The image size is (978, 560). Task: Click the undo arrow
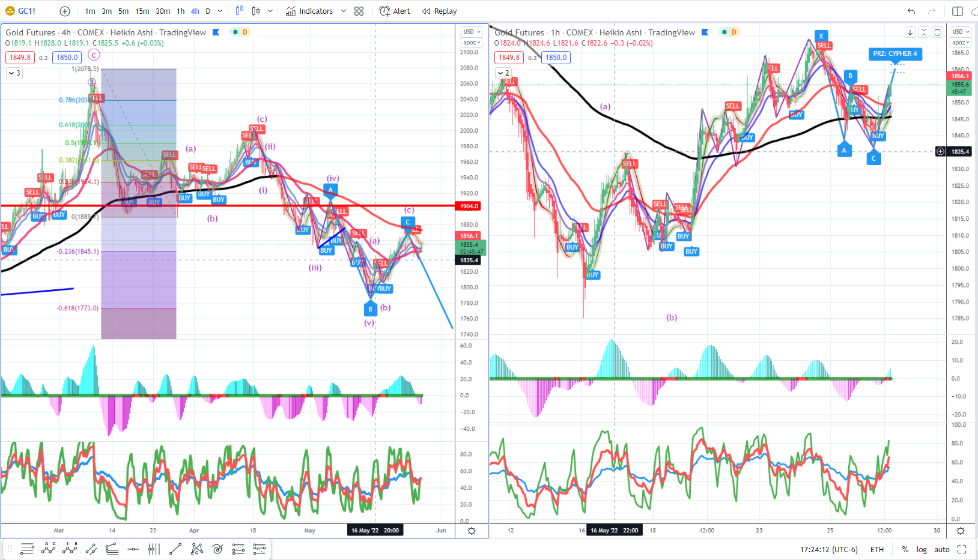[911, 11]
